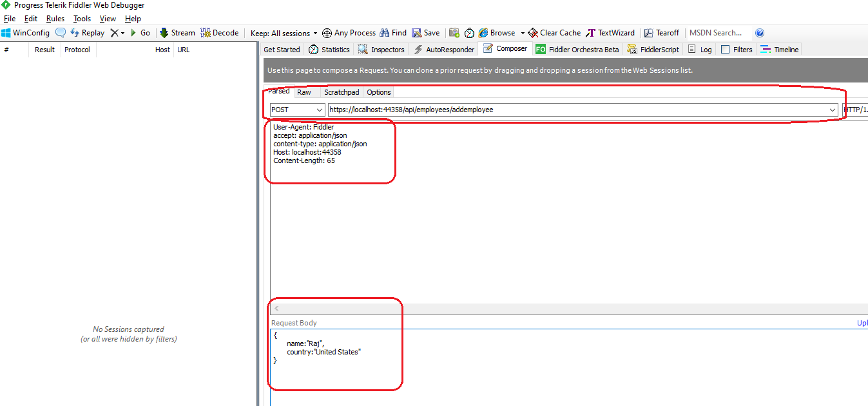Viewport: 868px width, 406px height.
Task: Switch to the Options sub-tab
Action: [x=379, y=92]
